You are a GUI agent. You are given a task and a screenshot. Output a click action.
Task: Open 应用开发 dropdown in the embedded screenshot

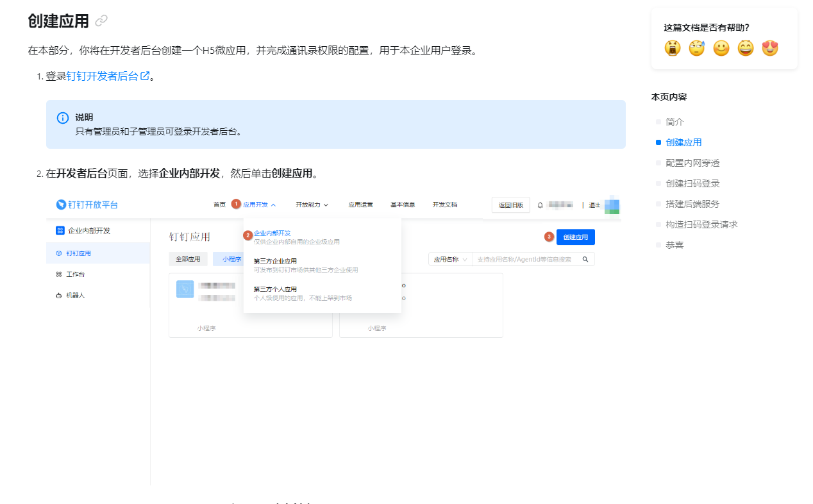(260, 205)
